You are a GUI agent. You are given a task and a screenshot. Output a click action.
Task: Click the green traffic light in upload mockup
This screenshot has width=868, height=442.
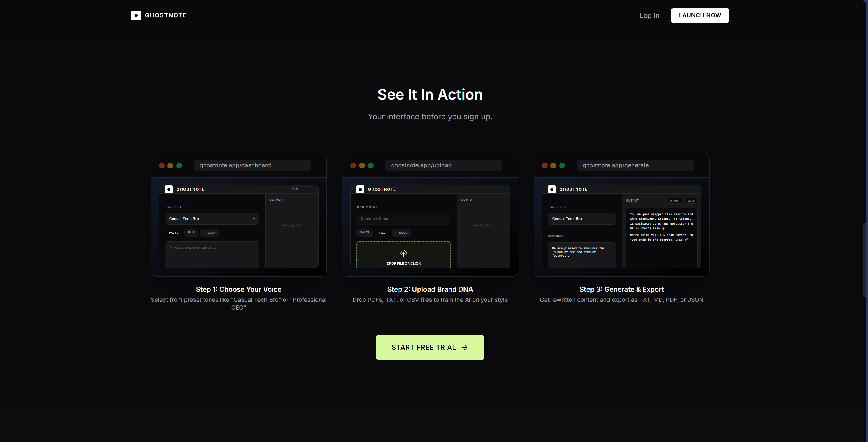(371, 165)
